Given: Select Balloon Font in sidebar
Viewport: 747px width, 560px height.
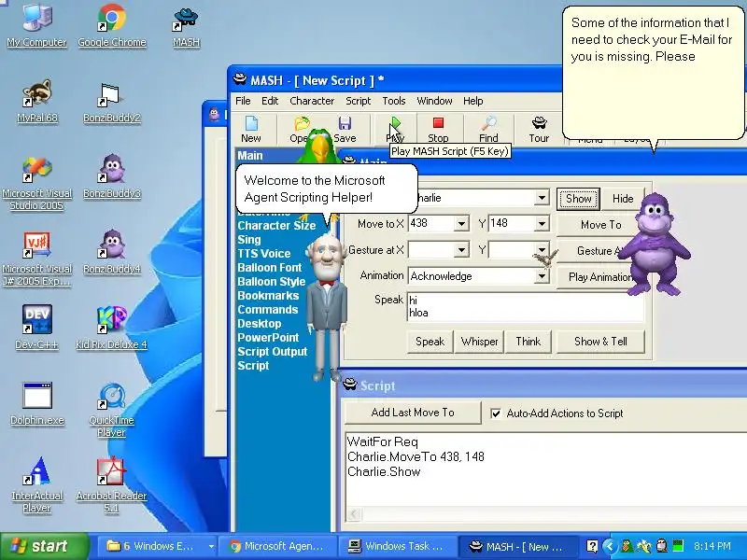Looking at the screenshot, I should [x=270, y=268].
